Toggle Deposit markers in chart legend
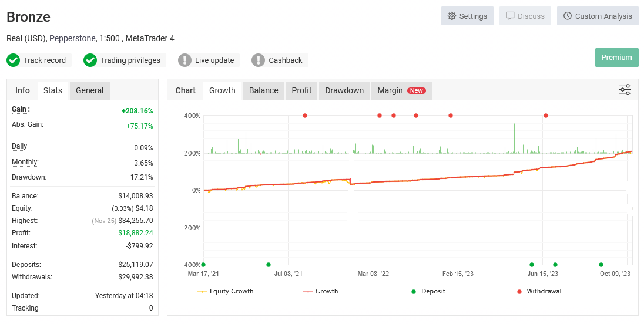644x324 pixels. [x=428, y=291]
